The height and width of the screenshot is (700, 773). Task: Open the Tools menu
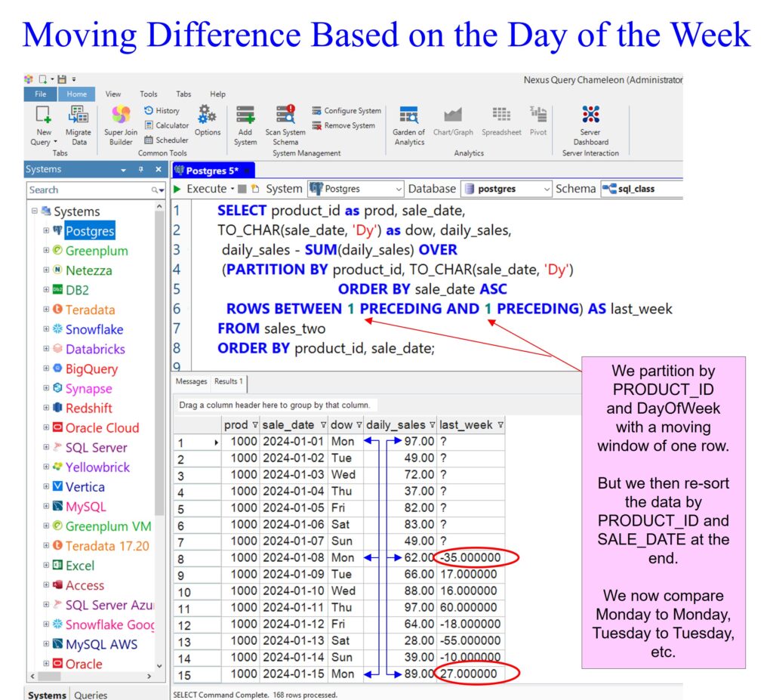pos(149,94)
